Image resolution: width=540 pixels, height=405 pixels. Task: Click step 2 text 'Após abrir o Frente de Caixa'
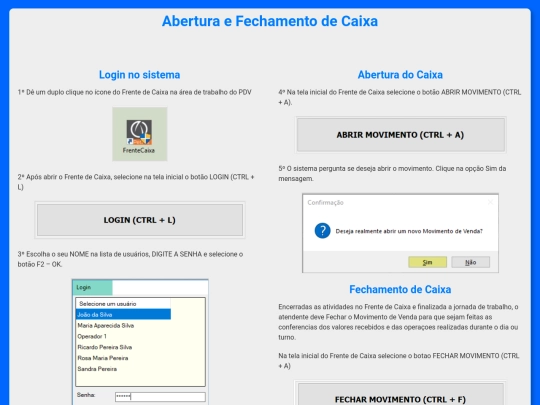pyautogui.click(x=136, y=182)
